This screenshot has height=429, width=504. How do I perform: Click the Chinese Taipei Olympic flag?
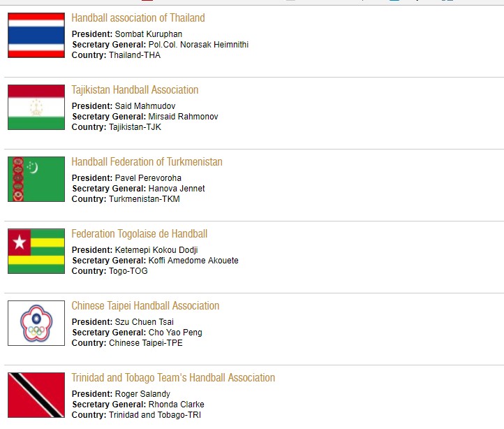[36, 323]
